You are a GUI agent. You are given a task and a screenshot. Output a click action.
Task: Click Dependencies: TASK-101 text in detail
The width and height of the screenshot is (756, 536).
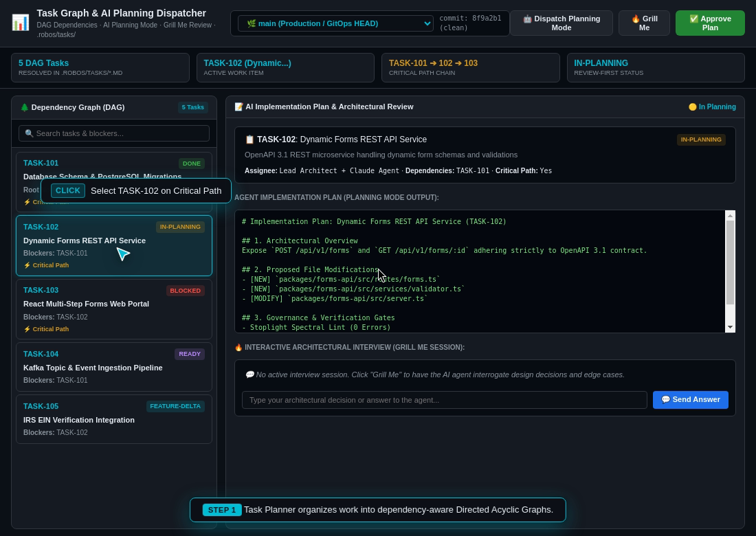point(447,170)
